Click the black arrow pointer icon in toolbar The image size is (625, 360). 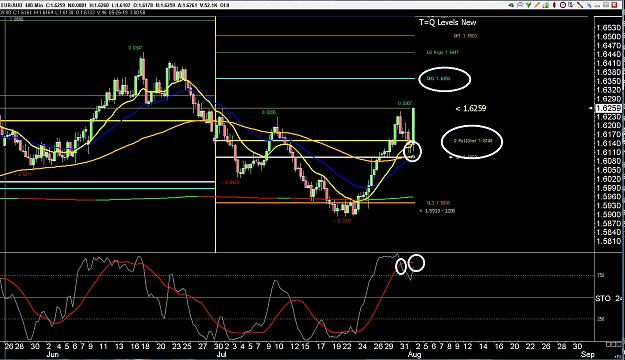tap(511, 5)
